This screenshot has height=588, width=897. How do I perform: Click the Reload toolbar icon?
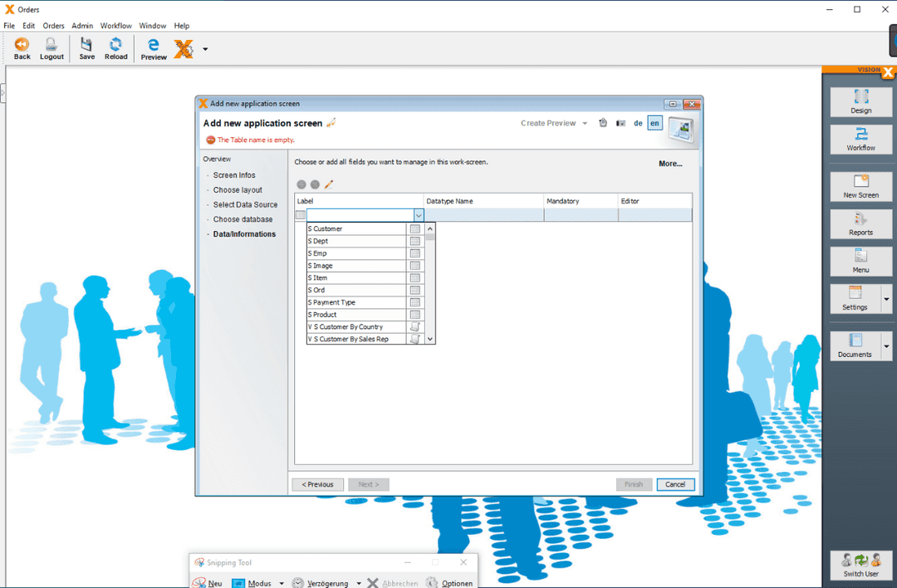(x=115, y=47)
